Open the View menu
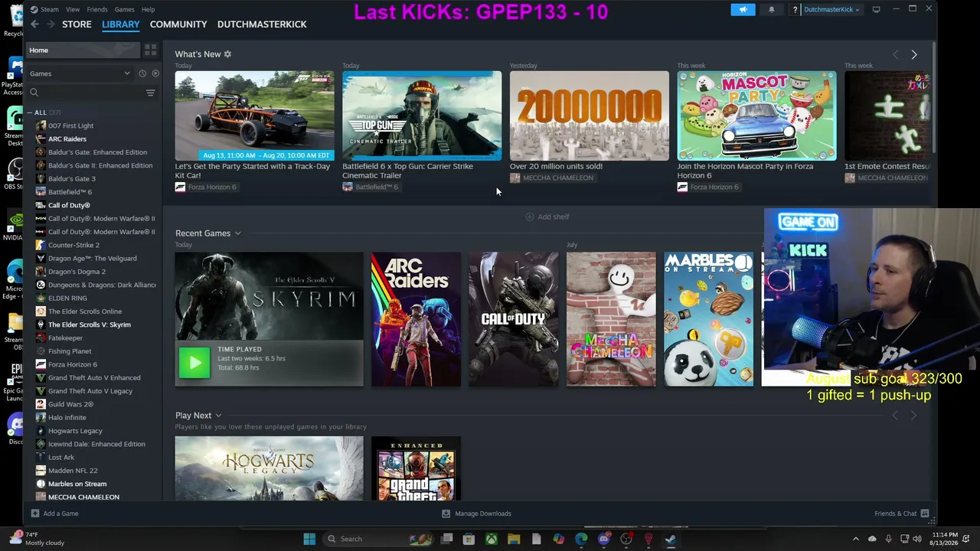 pyautogui.click(x=73, y=9)
